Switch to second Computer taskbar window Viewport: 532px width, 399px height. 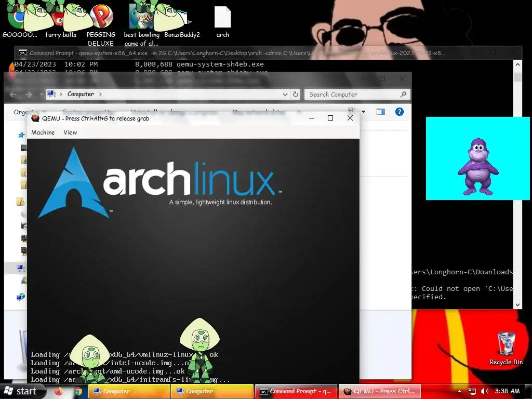212,391
